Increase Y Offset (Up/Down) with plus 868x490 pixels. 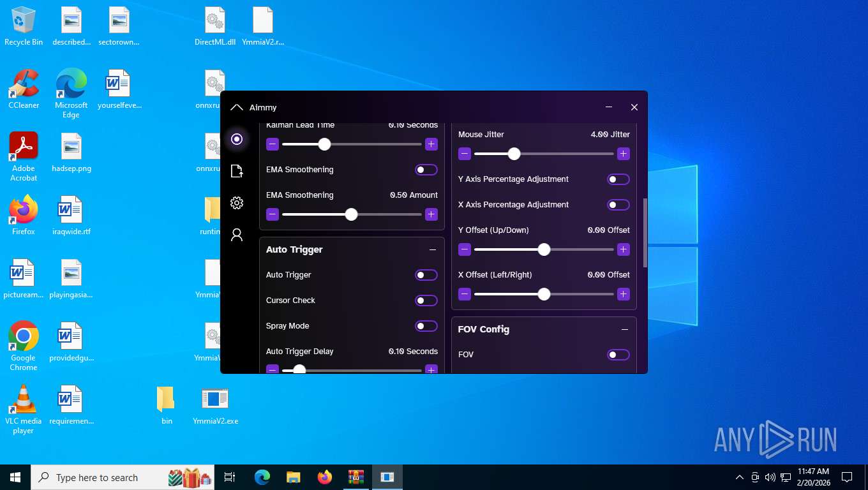click(x=624, y=249)
